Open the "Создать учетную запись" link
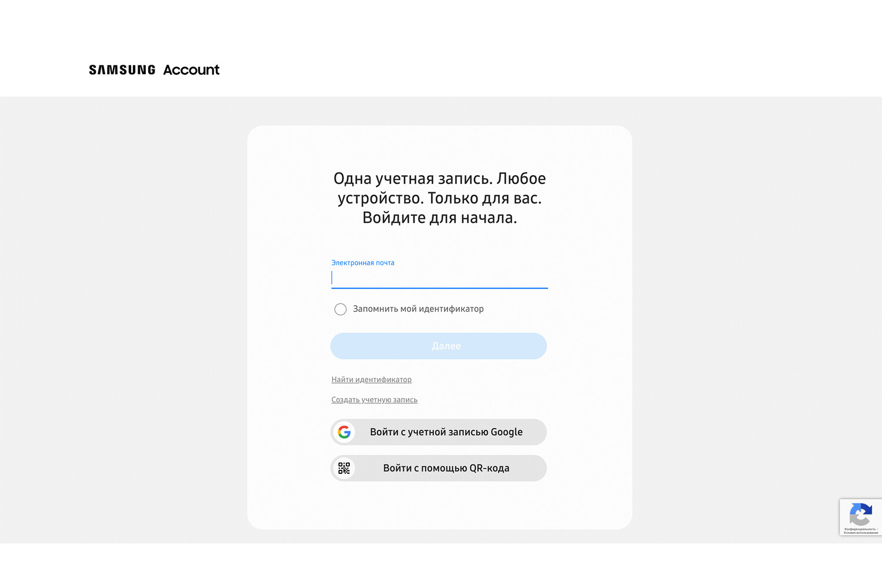This screenshot has height=588, width=882. (375, 400)
